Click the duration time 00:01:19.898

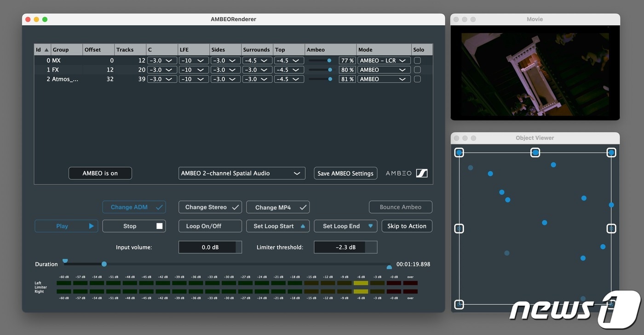[413, 264]
